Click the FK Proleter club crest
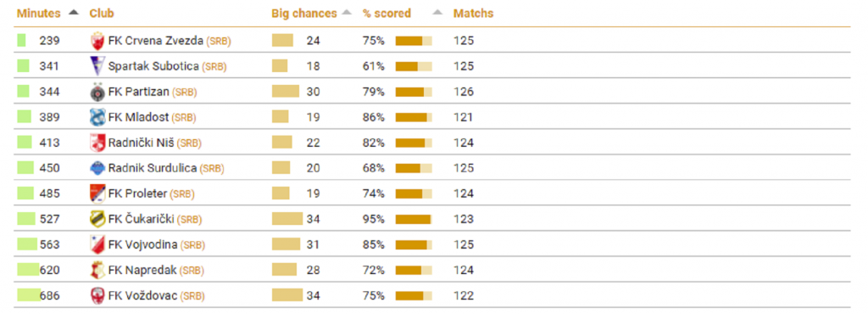This screenshot has width=868, height=314. 97,193
